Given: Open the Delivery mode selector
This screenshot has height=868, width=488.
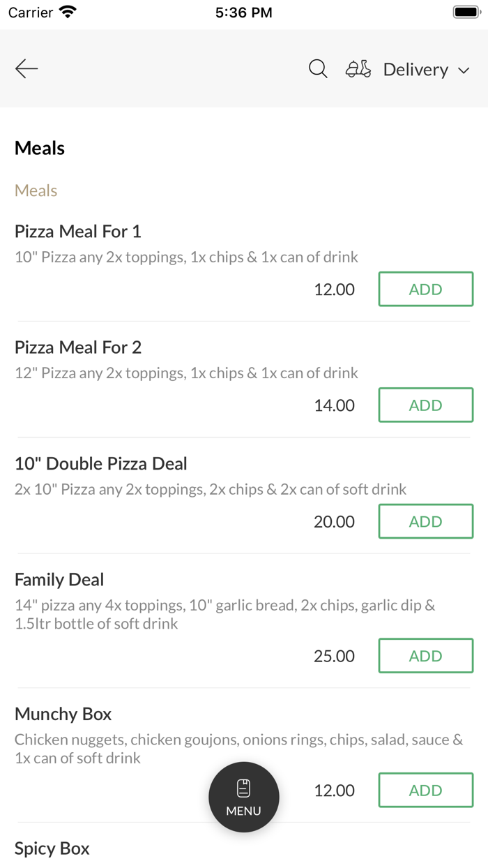Looking at the screenshot, I should (x=415, y=70).
